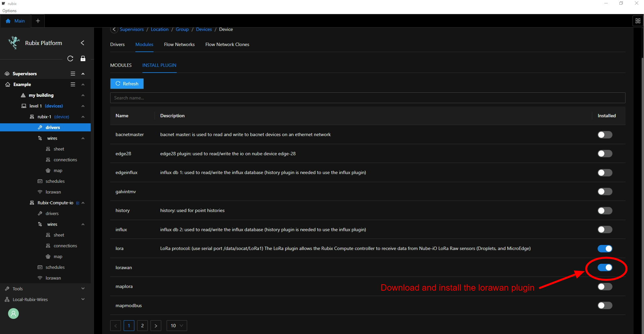Open Group breadcrumb link

pyautogui.click(x=182, y=29)
